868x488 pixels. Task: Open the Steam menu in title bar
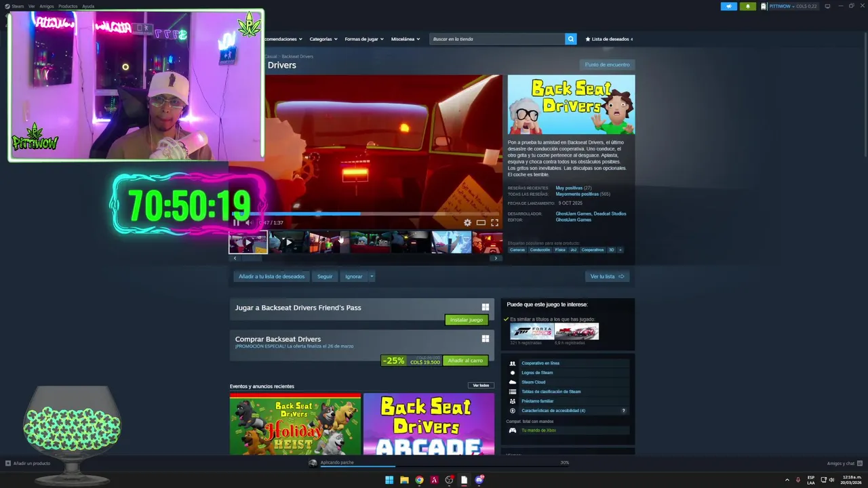[x=17, y=6]
